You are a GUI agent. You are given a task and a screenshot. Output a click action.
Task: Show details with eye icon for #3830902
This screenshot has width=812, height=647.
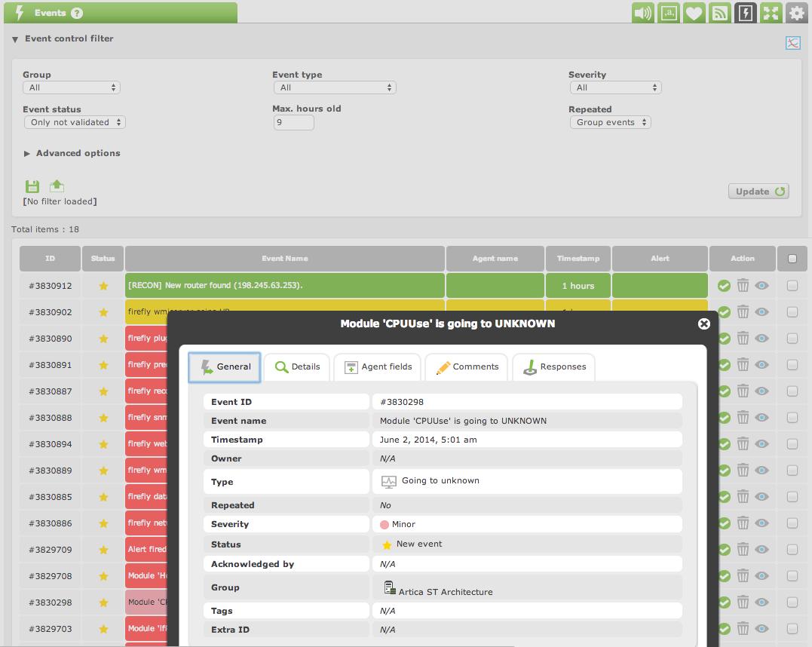[x=761, y=312]
